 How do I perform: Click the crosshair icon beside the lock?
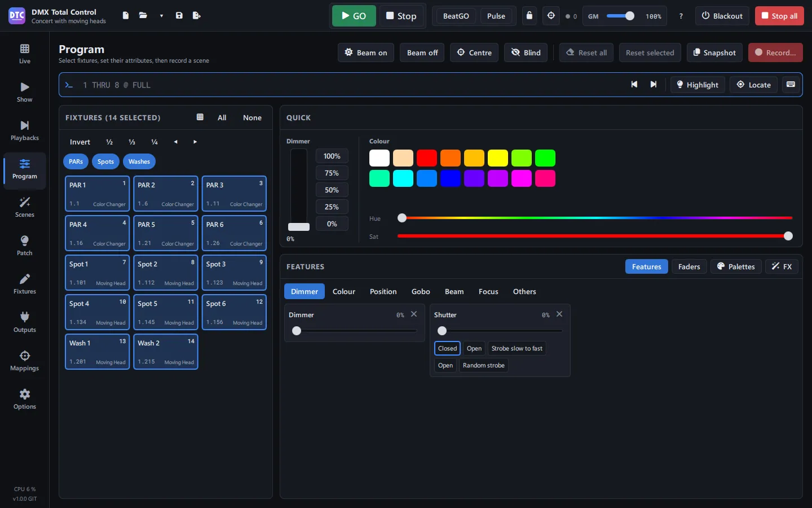coord(551,16)
